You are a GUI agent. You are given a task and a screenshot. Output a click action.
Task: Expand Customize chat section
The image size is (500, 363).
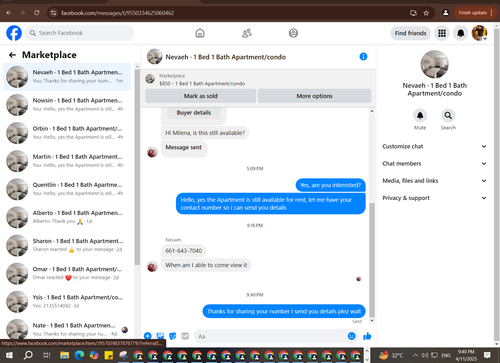point(434,146)
